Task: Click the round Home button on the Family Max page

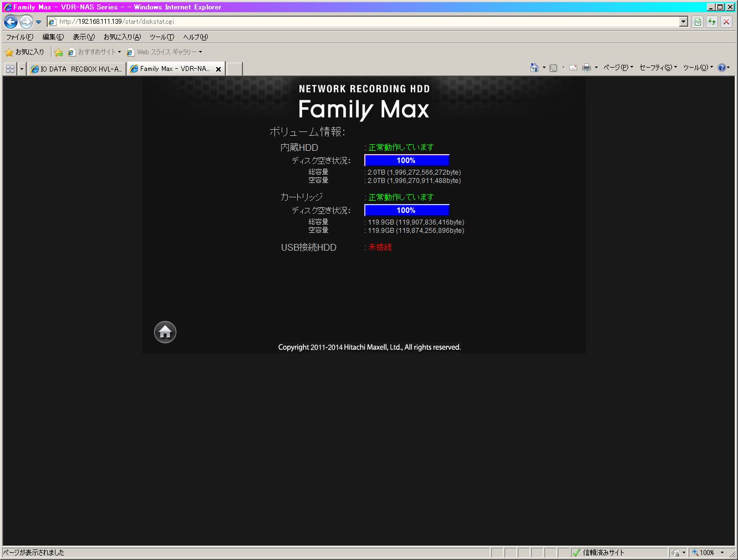Action: [x=165, y=332]
